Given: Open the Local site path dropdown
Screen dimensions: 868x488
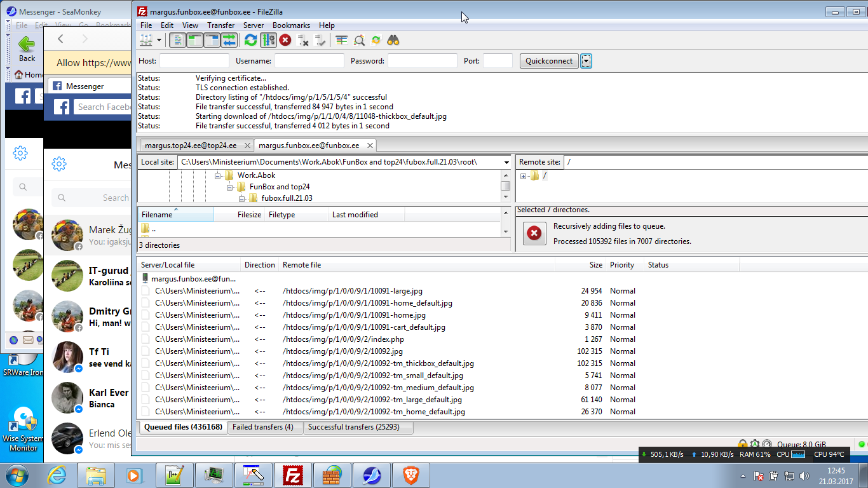Looking at the screenshot, I should point(506,162).
